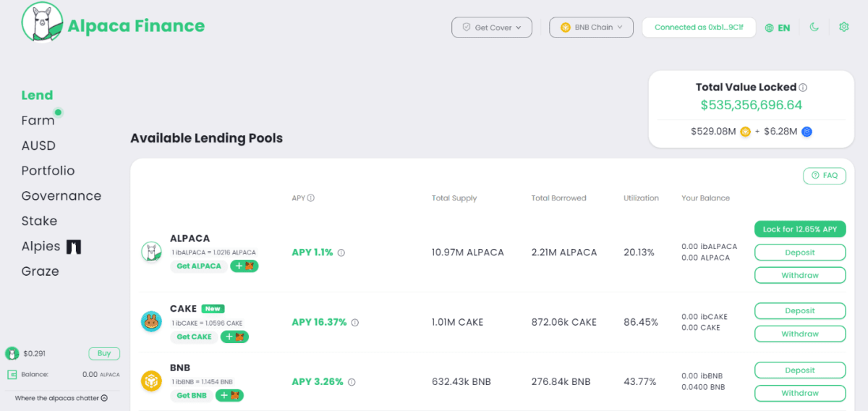Viewport: 868px width, 411px height.
Task: Open the Get Cover dropdown
Action: coord(492,27)
